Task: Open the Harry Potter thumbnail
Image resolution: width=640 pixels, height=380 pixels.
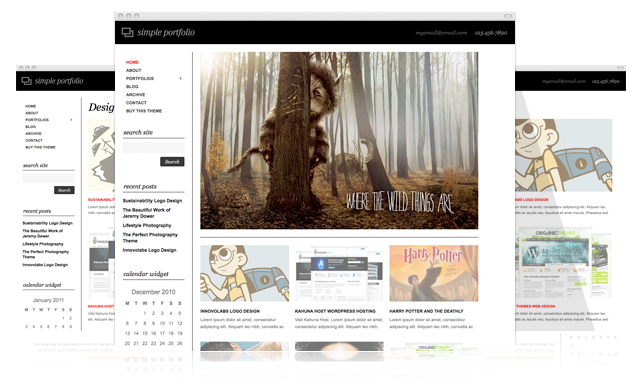Action: 433,273
